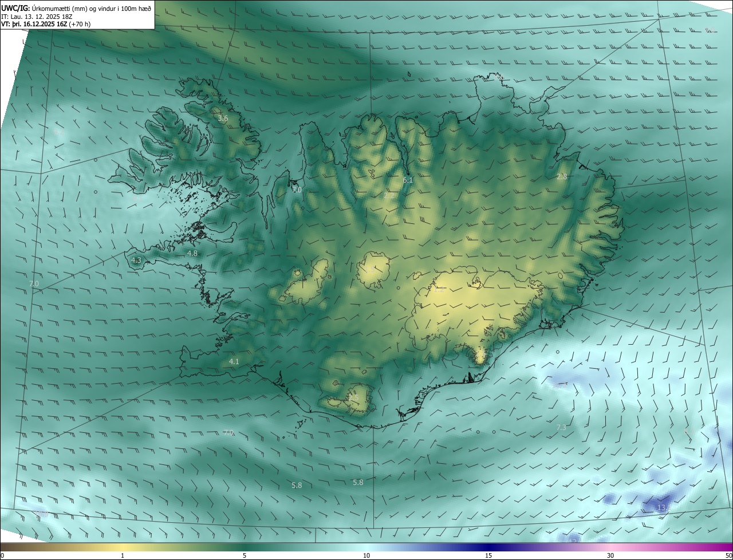Click the '3.6' value in the Westfjords
The image size is (733, 560).
[x=223, y=119]
